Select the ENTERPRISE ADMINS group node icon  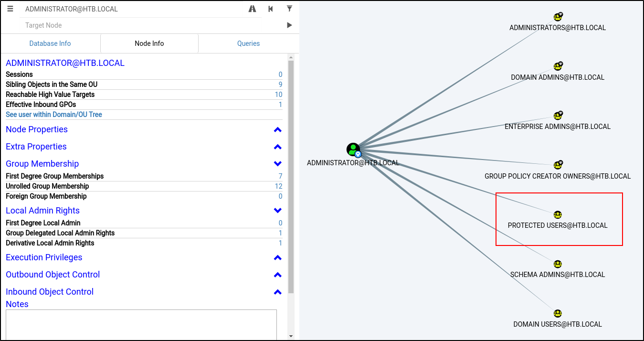558,116
